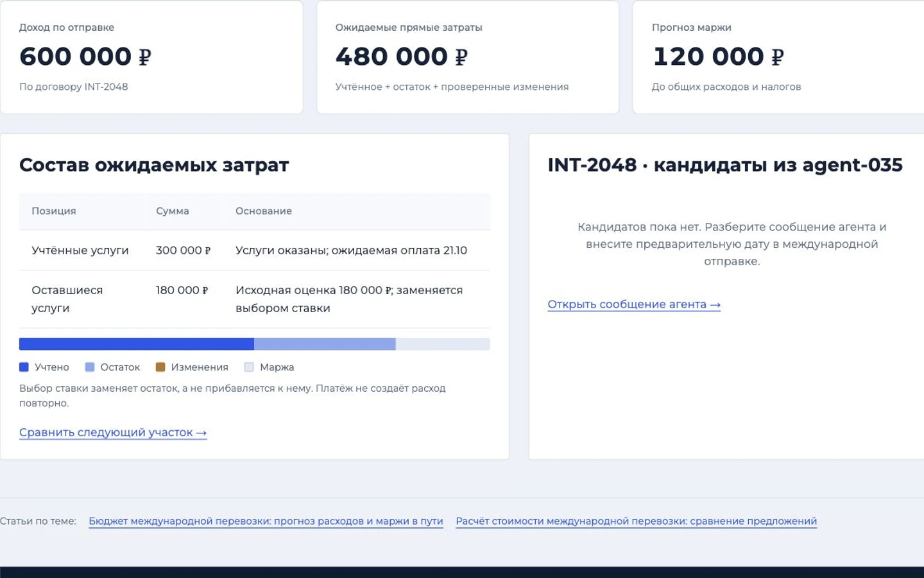The height and width of the screenshot is (578, 924).
Task: Click 'INT-2048 · кандидаты из agent-035' heading
Action: 725,165
